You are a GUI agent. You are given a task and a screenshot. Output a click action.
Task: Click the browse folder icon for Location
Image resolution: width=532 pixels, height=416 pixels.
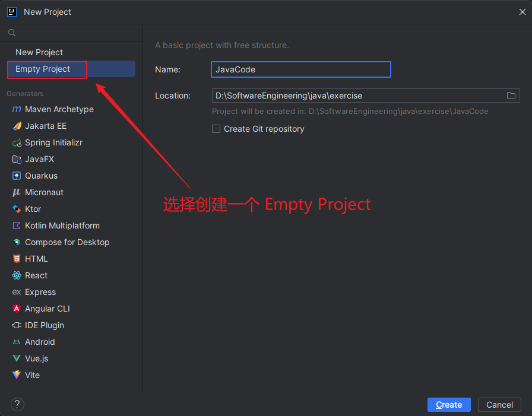pyautogui.click(x=511, y=96)
